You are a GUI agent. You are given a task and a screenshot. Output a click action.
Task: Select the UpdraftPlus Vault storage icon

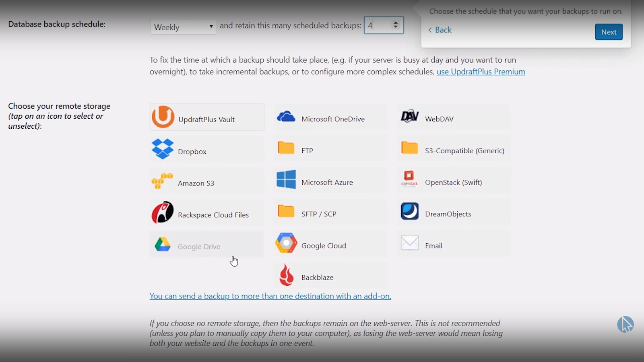[x=163, y=117]
